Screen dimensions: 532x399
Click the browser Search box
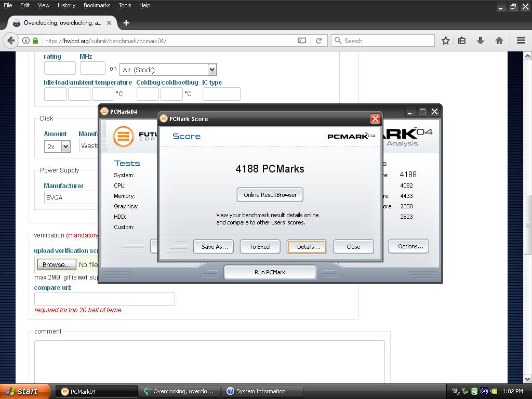click(x=383, y=41)
